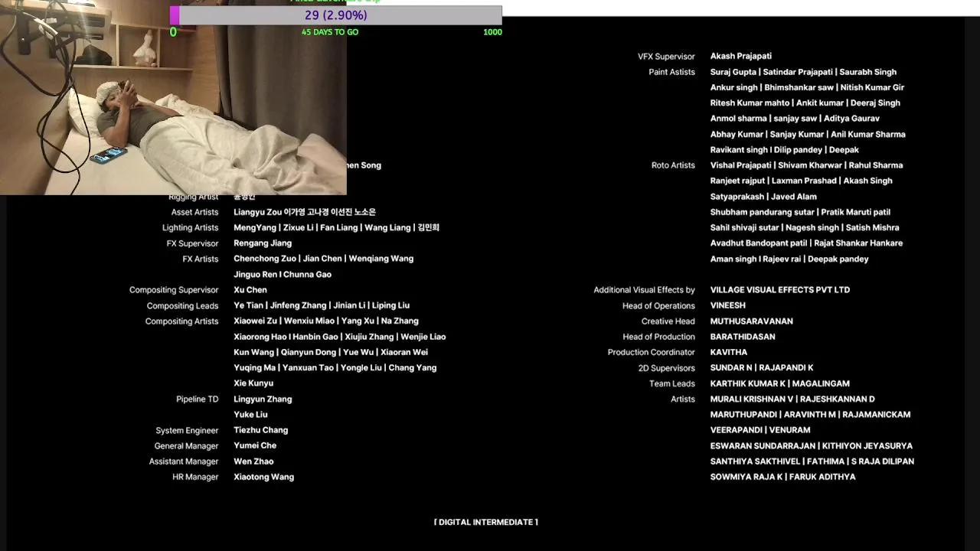Click the 'Head of Operations' label
The image size is (980, 551).
pos(658,306)
